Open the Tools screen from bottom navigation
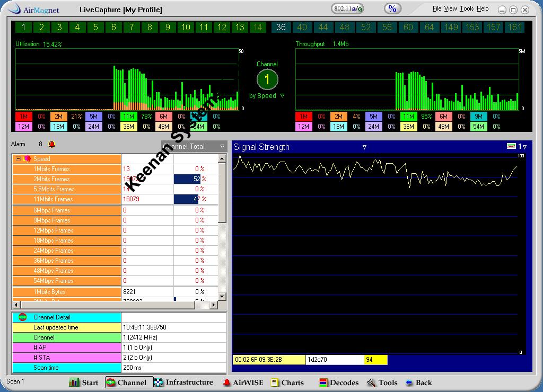543x392 pixels. 382,382
